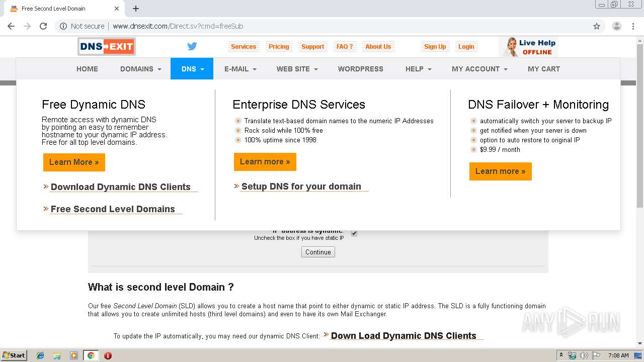The height and width of the screenshot is (362, 644).
Task: Open MY CART
Action: pyautogui.click(x=544, y=69)
